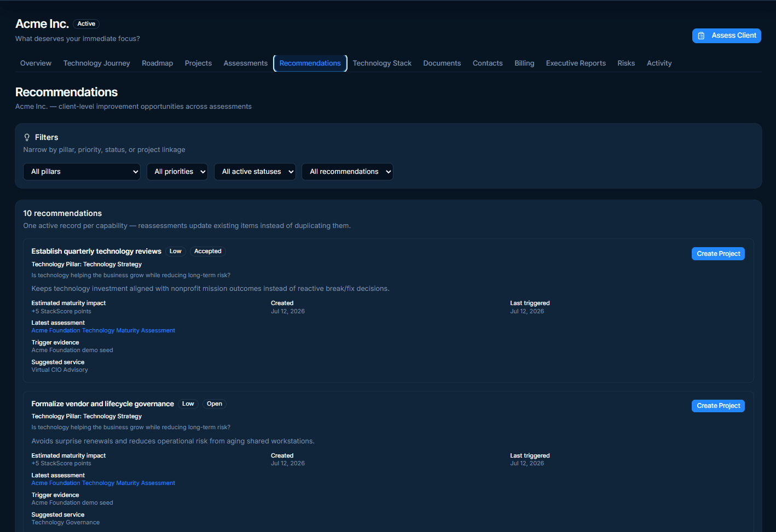Click the Acme Inc. client name

(42, 24)
